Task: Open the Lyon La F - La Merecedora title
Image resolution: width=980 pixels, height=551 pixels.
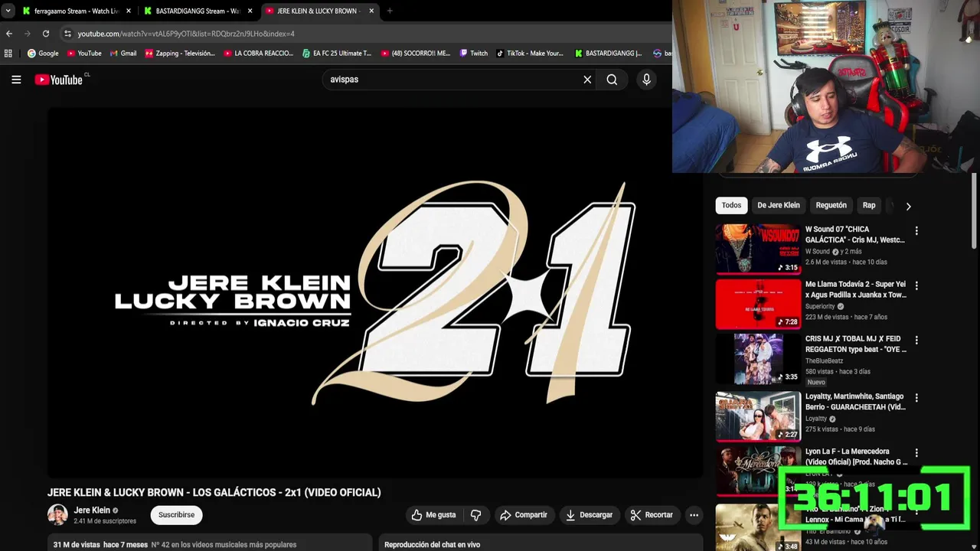Action: (856, 457)
